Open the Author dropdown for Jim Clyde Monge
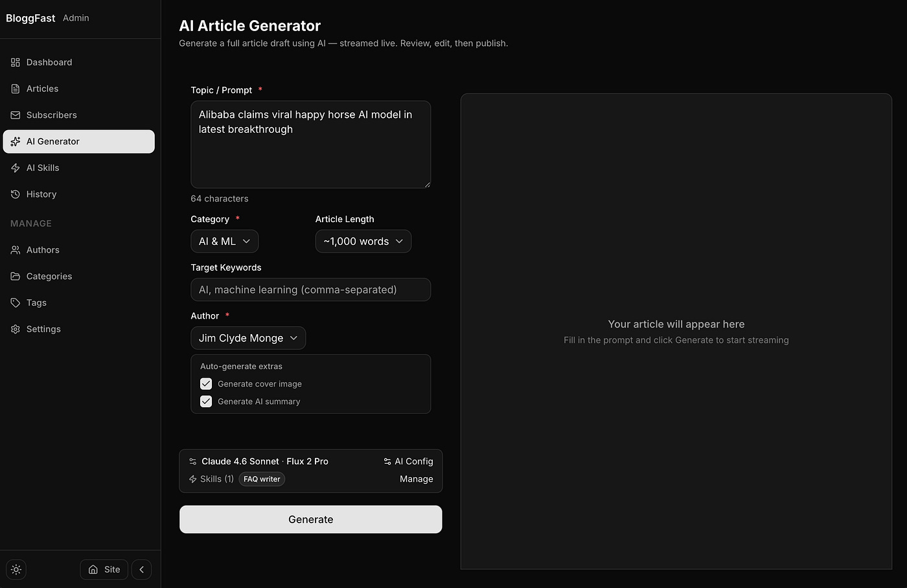This screenshot has height=588, width=907. click(248, 338)
